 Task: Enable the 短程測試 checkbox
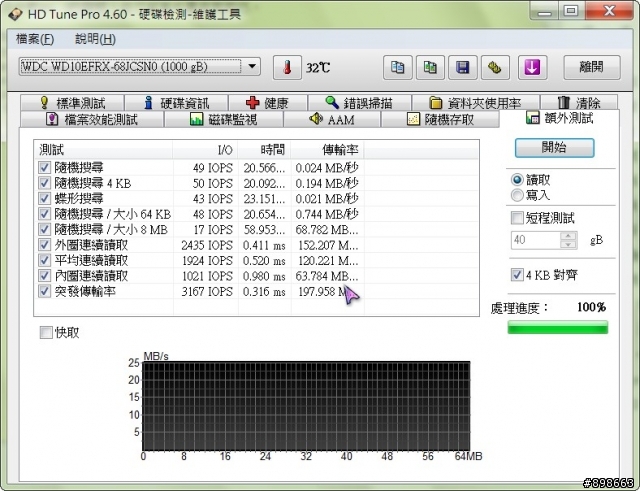517,218
